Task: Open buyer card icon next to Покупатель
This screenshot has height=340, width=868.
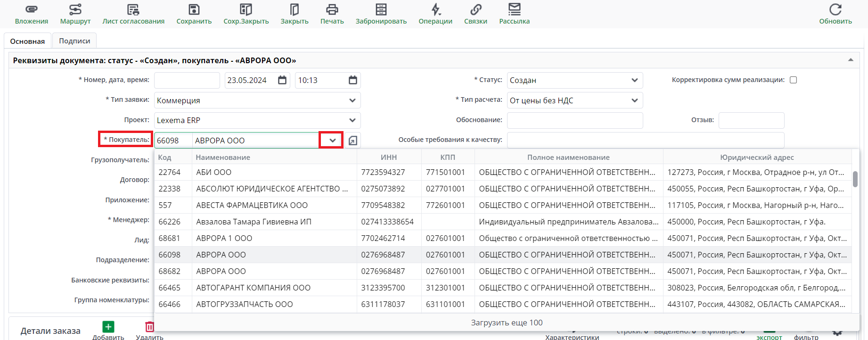Action: click(353, 141)
